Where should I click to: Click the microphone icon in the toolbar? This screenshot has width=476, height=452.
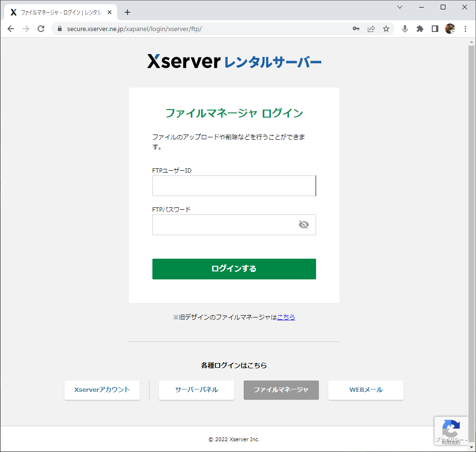[405, 29]
